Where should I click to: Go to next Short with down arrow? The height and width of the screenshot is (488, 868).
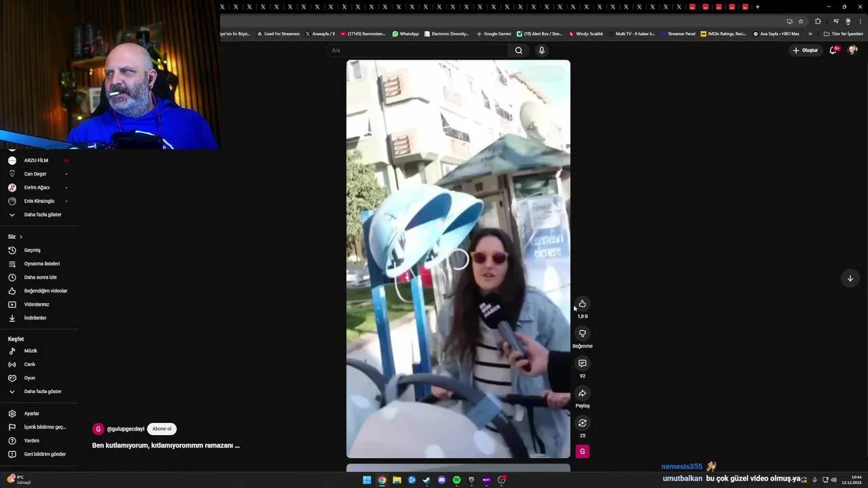coord(850,278)
